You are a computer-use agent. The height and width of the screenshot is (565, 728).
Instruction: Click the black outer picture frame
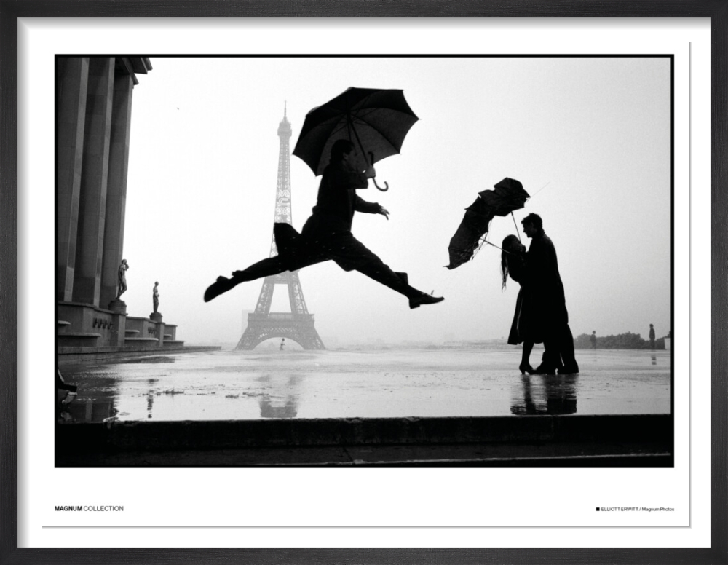364,8
